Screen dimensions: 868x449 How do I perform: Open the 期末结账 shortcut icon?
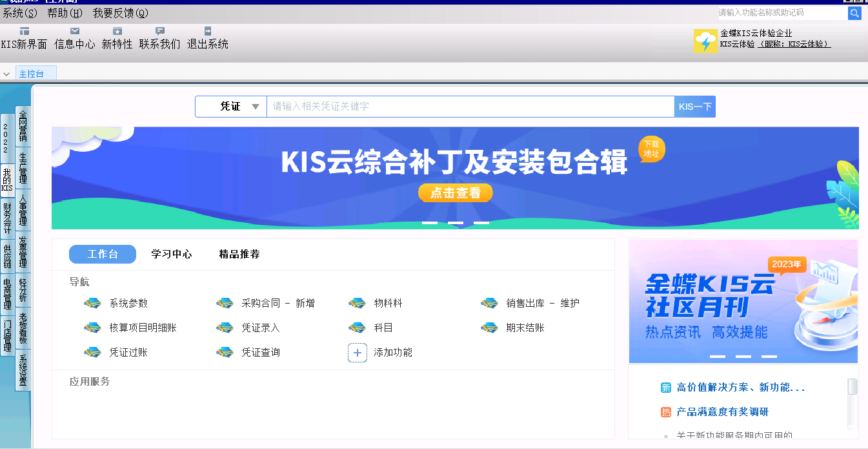click(x=489, y=328)
